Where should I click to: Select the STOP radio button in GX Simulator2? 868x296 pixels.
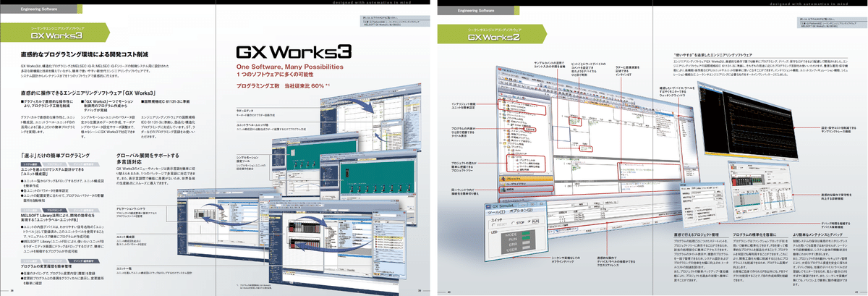click(518, 223)
